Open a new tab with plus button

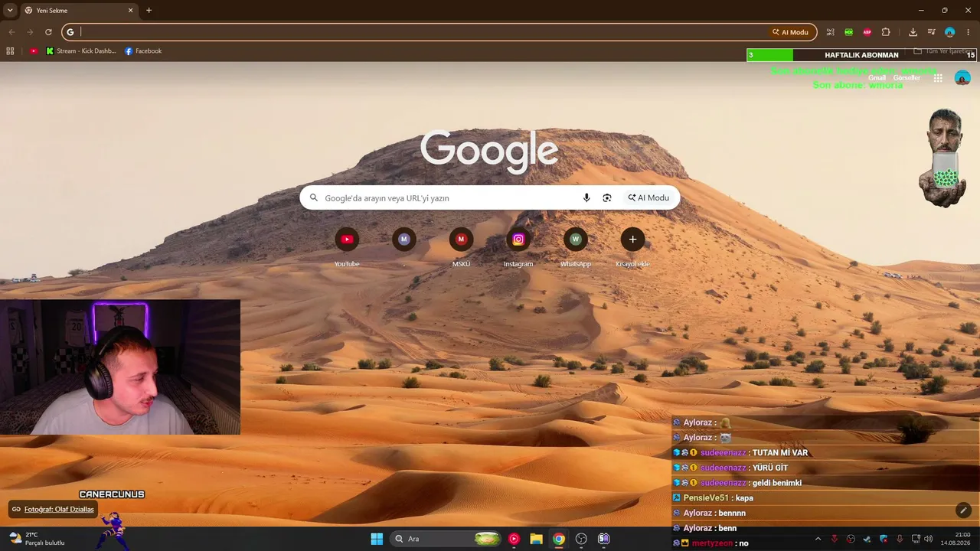pyautogui.click(x=149, y=11)
